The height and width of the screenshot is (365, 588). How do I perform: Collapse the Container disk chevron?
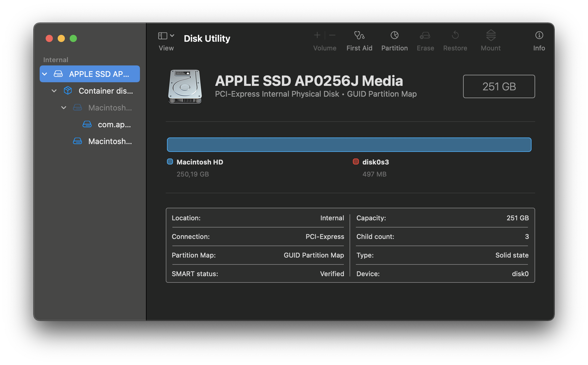[54, 91]
